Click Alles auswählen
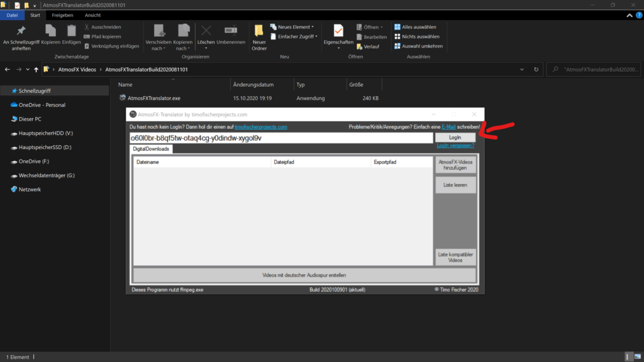The image size is (644, 362). coord(415,27)
